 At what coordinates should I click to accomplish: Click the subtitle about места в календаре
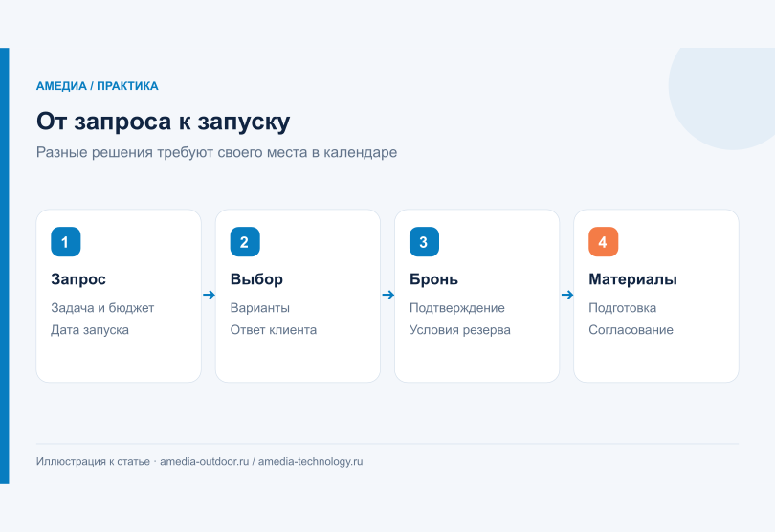point(216,152)
